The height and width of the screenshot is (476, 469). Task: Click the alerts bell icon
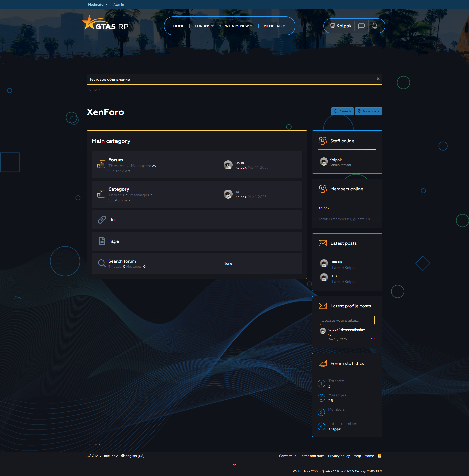click(375, 26)
